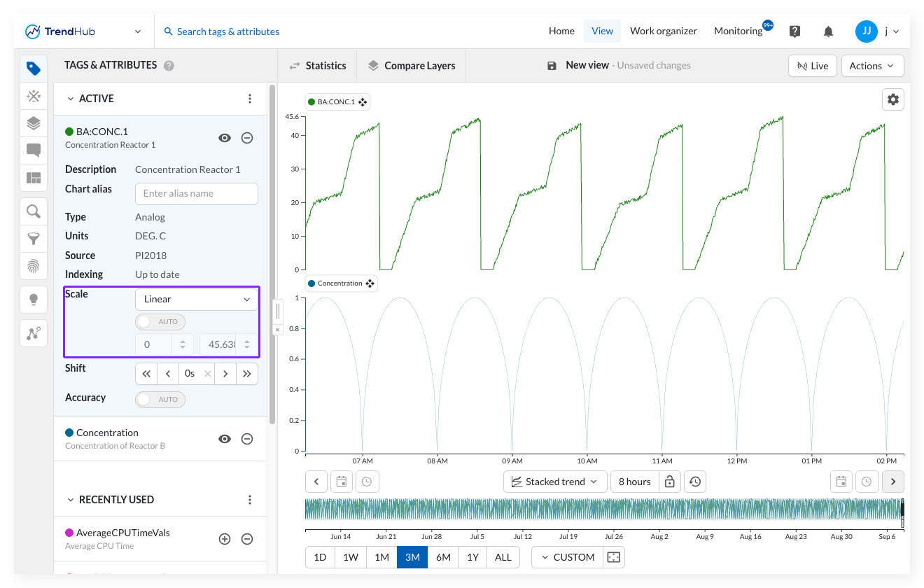Open the Statistics tab
The height and width of the screenshot is (588, 924).
tap(317, 65)
